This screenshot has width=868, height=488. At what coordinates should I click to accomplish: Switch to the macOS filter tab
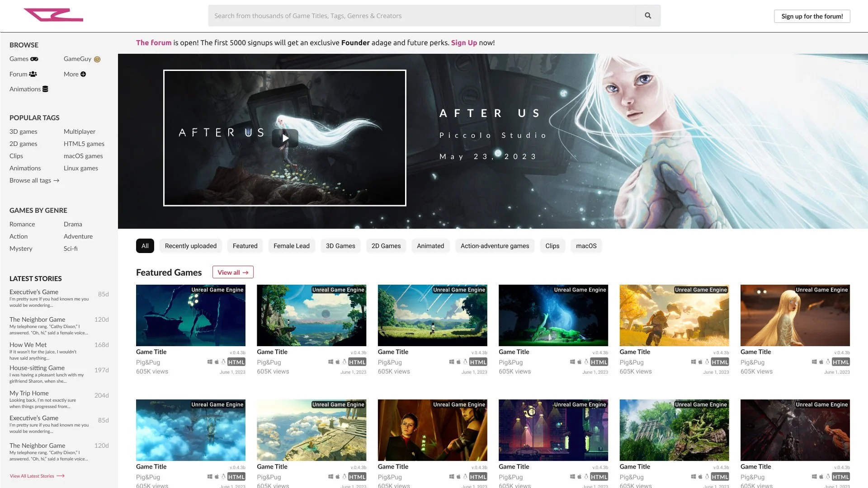(x=586, y=246)
